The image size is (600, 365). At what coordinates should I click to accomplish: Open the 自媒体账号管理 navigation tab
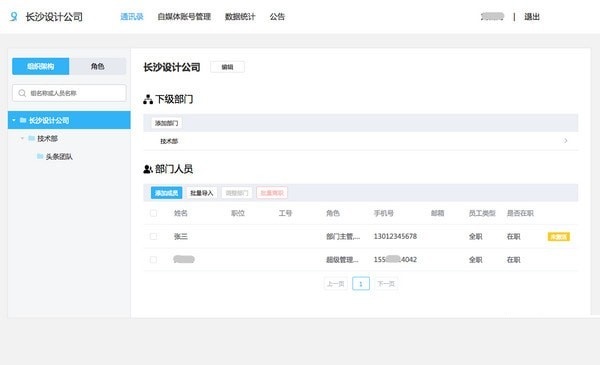tap(184, 16)
